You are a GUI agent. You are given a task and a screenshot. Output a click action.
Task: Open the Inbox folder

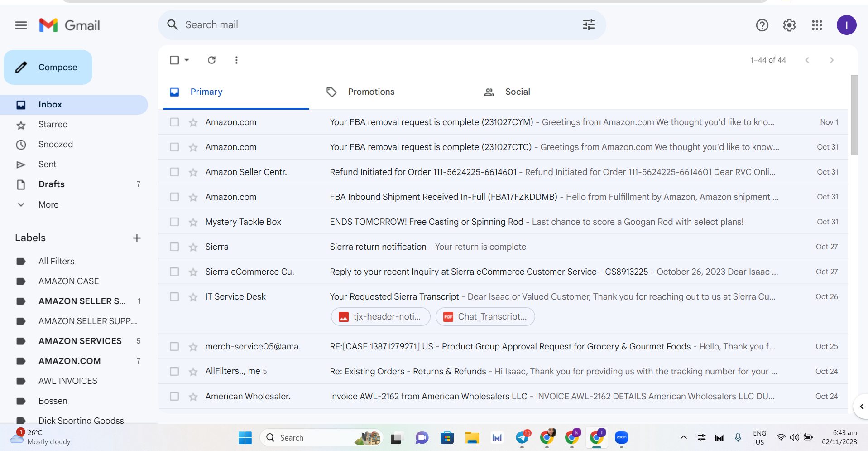(74, 105)
